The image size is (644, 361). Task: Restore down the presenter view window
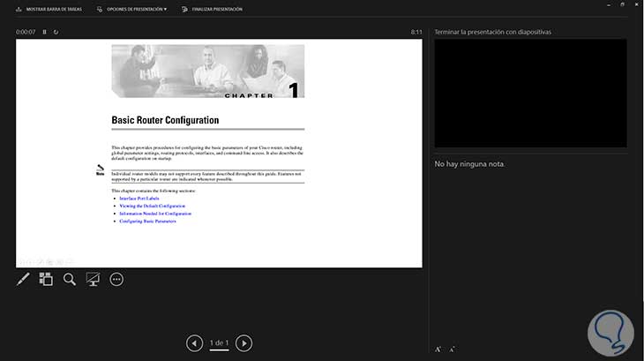622,4
